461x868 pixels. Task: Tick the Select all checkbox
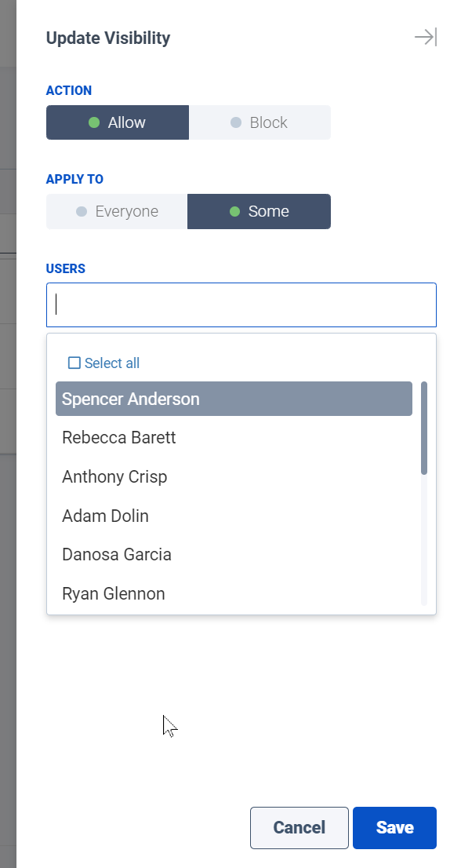pos(74,363)
